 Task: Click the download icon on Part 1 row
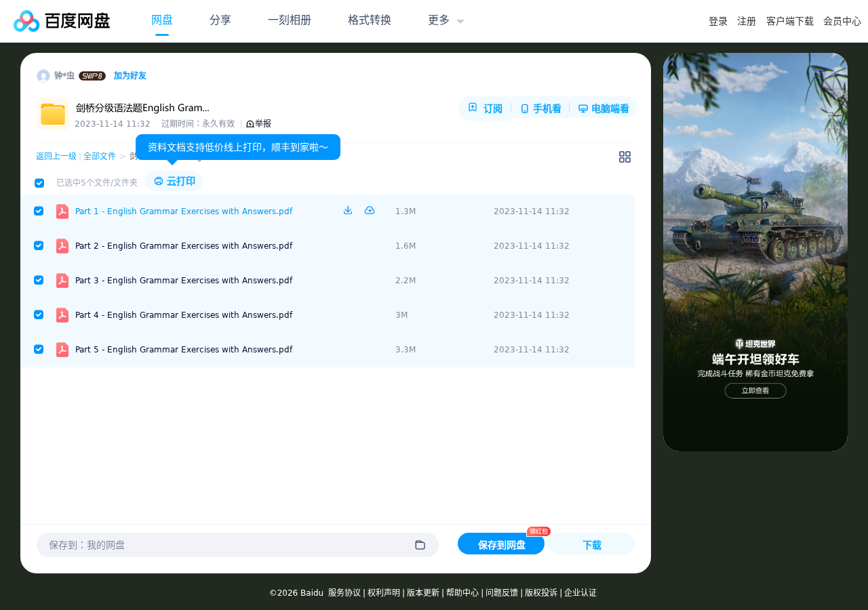(x=348, y=211)
